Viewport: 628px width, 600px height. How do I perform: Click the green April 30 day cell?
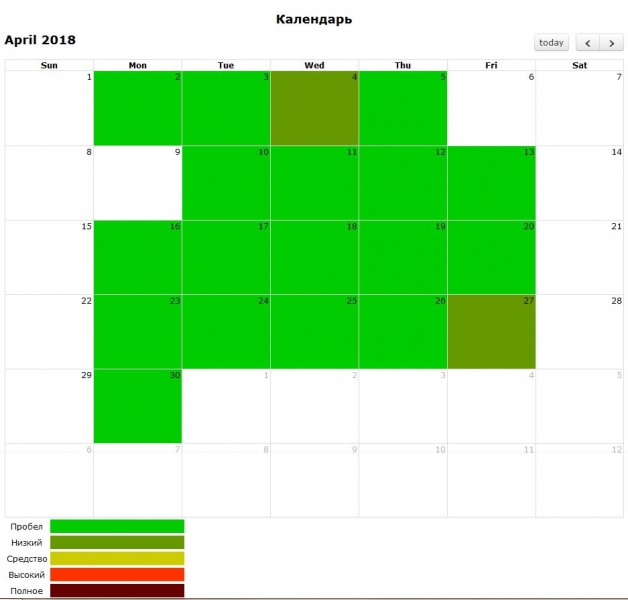(x=138, y=405)
